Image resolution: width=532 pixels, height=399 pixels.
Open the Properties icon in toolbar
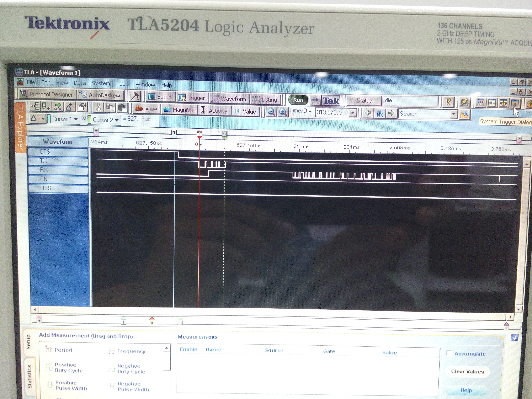81,107
